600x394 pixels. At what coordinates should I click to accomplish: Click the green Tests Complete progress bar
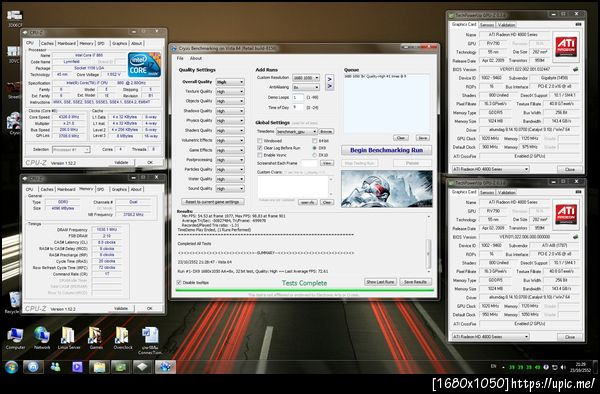(305, 290)
